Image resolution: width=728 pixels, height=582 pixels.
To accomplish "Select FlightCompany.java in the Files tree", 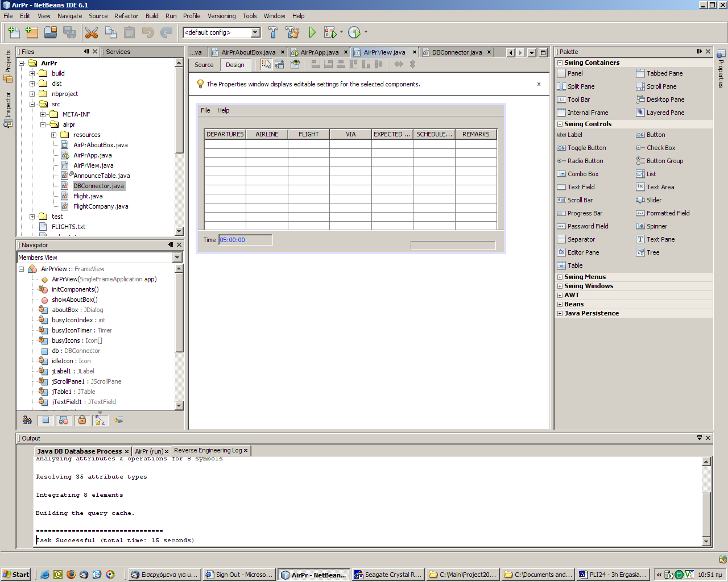I will [101, 206].
